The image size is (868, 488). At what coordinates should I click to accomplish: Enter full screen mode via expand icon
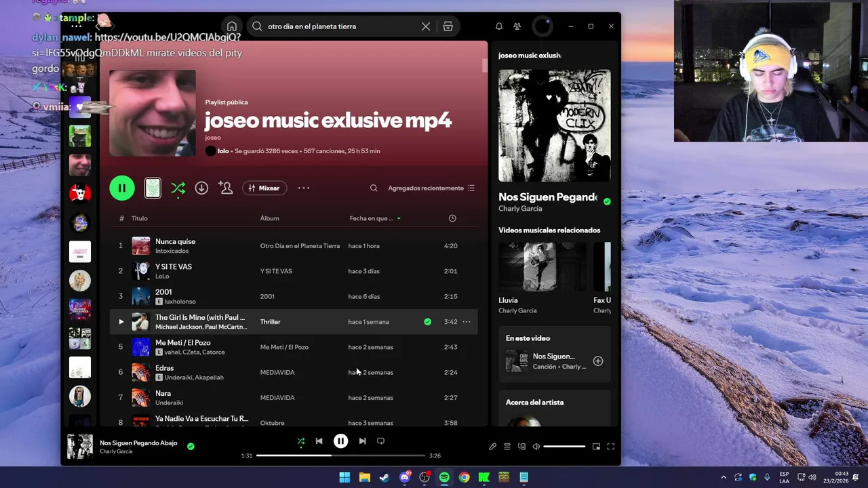coord(610,447)
